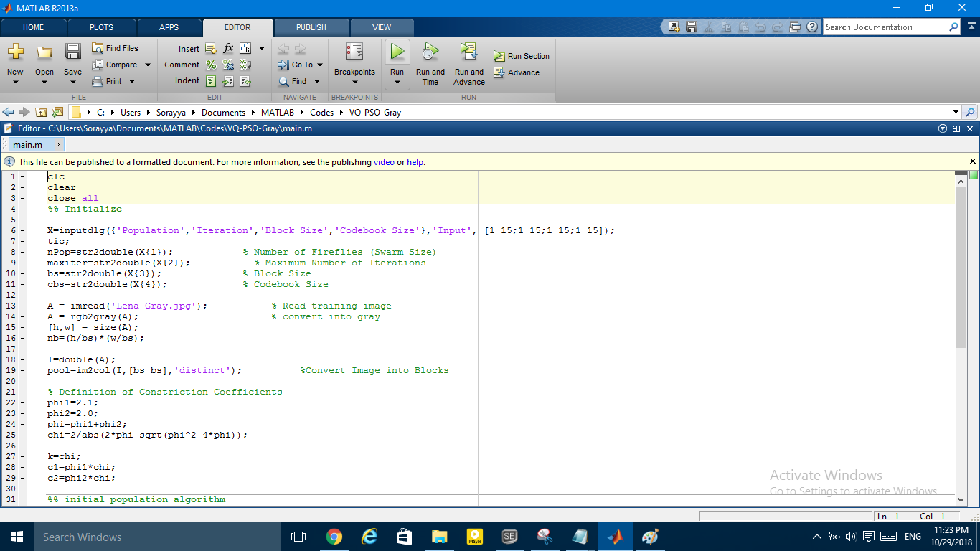The width and height of the screenshot is (980, 551).
Task: Expand the Compare dropdown arrow
Action: coord(148,65)
